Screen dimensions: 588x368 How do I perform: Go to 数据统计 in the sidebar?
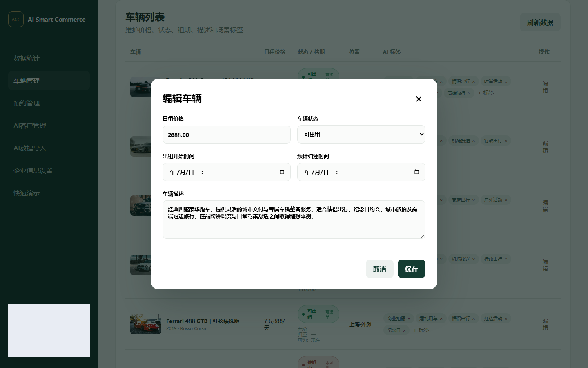pyautogui.click(x=49, y=58)
